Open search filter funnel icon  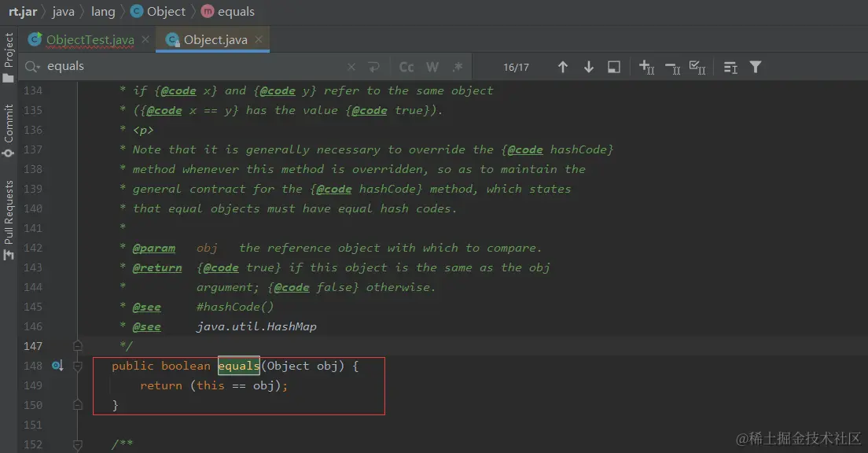[756, 67]
